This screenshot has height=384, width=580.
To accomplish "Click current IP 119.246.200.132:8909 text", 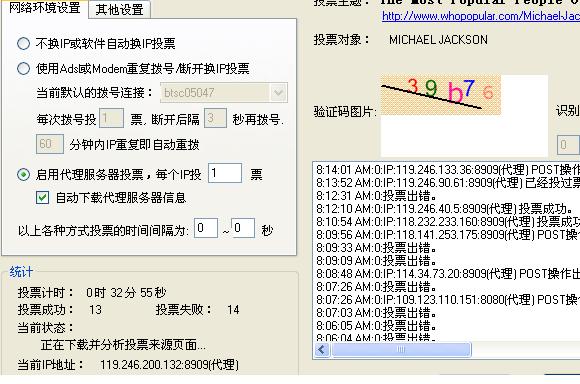I will coord(169,365).
